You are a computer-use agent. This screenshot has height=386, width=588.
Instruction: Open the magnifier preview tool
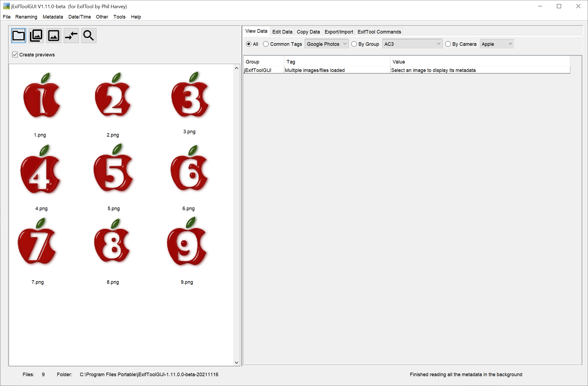pyautogui.click(x=89, y=35)
